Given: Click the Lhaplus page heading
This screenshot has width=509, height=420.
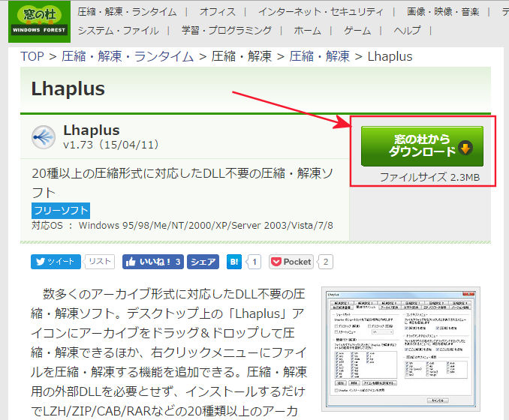Looking at the screenshot, I should point(68,88).
